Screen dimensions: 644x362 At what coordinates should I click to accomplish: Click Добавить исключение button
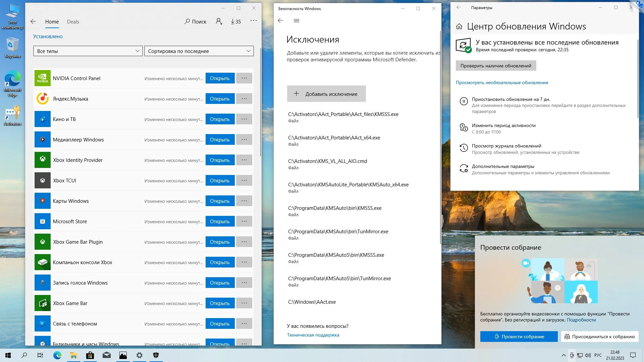coord(326,94)
